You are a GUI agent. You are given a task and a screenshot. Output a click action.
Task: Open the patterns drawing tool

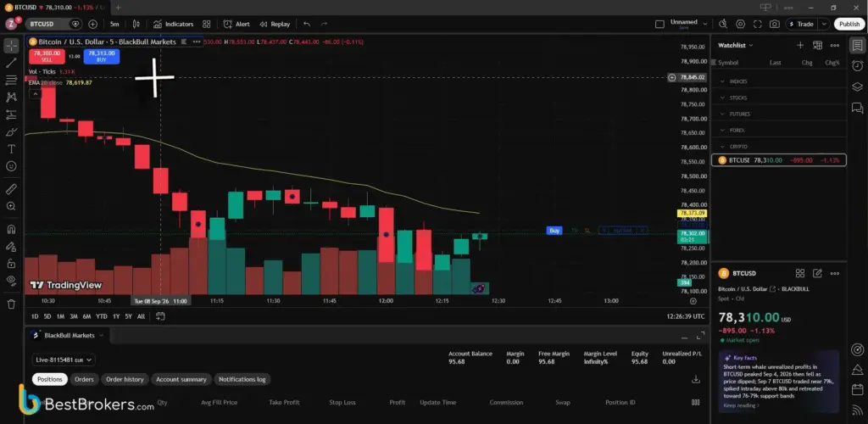pyautogui.click(x=11, y=98)
